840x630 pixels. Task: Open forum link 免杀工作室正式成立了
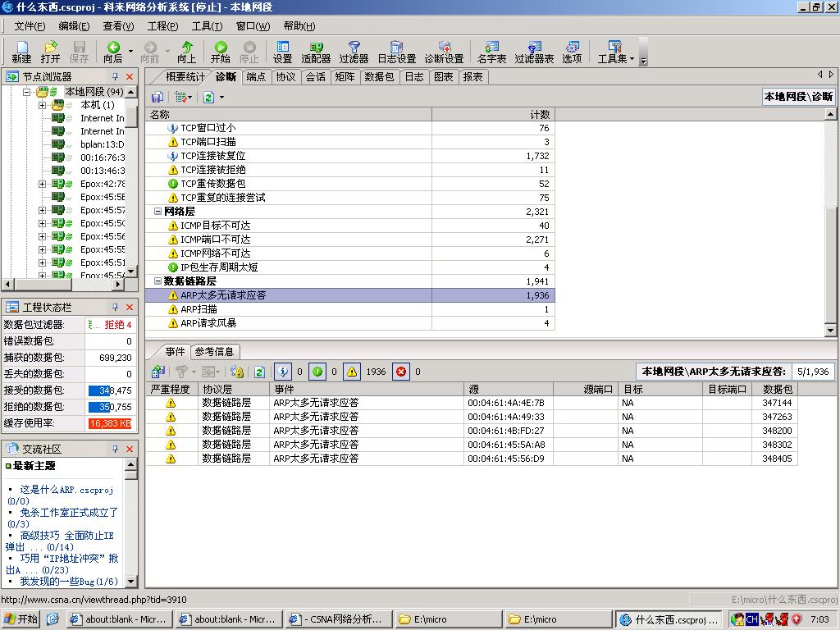[x=69, y=512]
